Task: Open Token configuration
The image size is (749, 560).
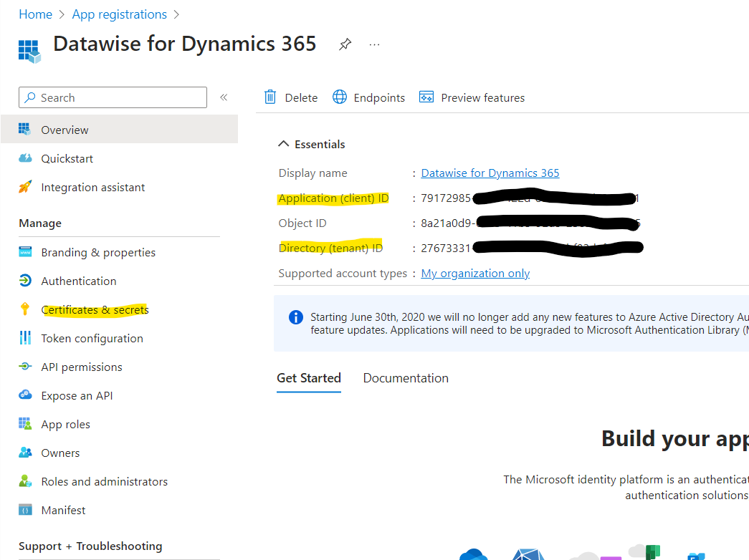Action: click(92, 338)
